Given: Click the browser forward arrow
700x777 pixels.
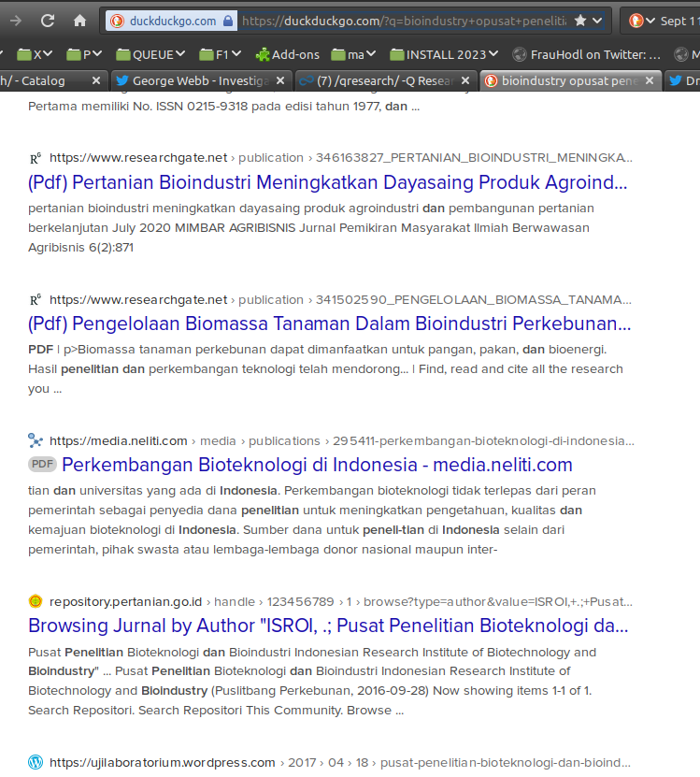Looking at the screenshot, I should 15,21.
